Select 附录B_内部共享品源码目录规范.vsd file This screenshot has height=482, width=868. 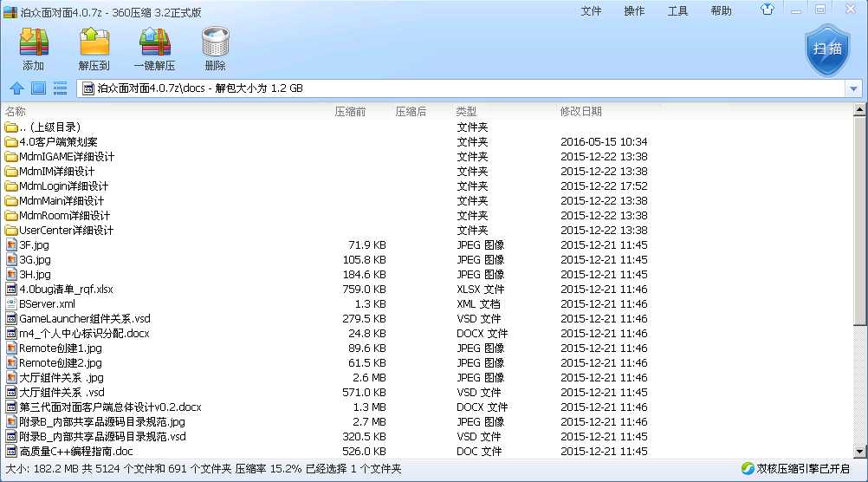102,437
